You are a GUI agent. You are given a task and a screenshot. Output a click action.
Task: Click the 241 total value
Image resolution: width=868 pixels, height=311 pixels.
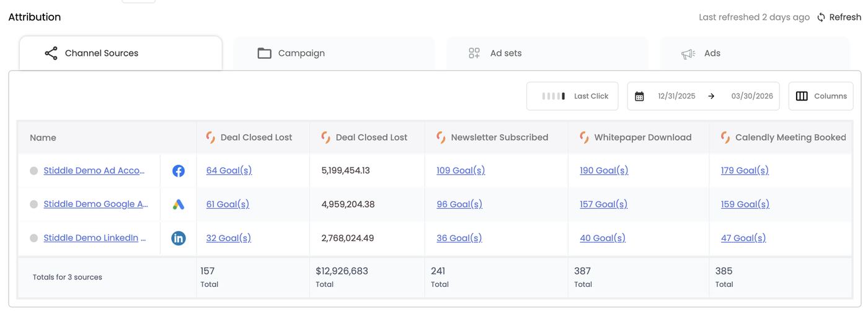(438, 271)
